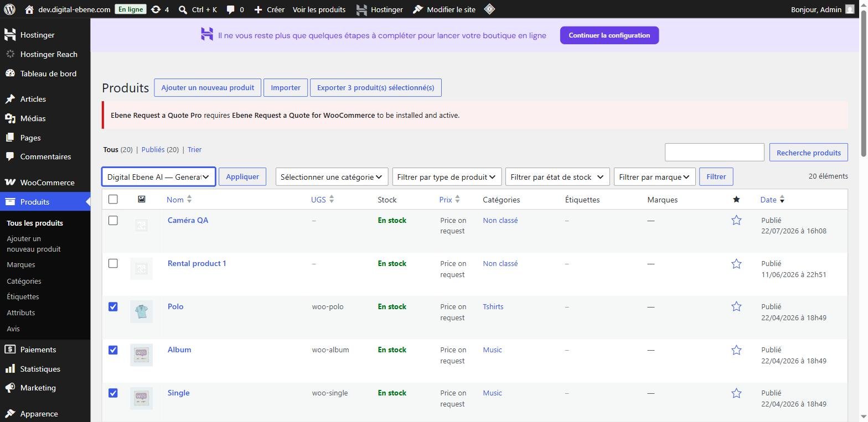Image resolution: width=868 pixels, height=422 pixels.
Task: Open the Marques submenu item
Action: click(21, 265)
